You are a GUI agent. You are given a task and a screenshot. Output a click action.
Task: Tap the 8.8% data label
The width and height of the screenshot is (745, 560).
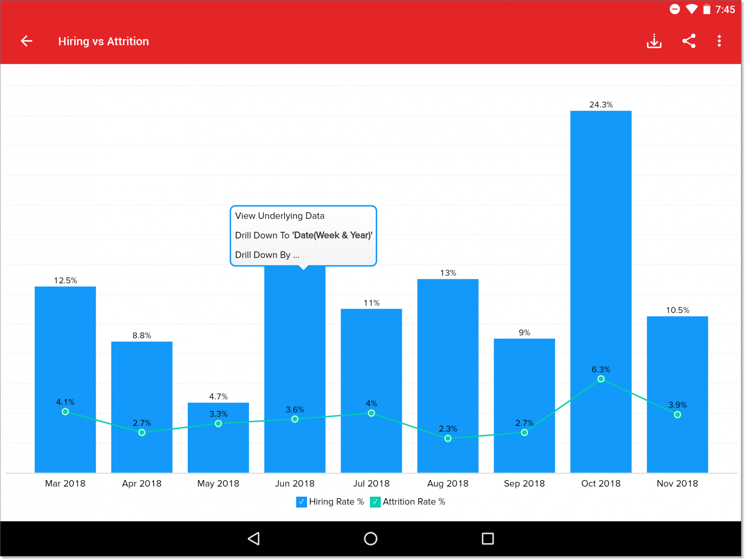point(142,336)
